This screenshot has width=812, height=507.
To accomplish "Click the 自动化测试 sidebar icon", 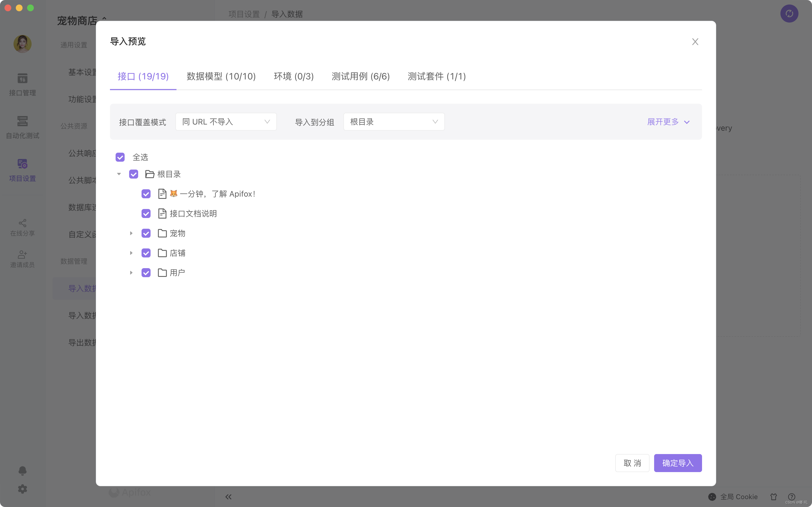I will click(22, 126).
